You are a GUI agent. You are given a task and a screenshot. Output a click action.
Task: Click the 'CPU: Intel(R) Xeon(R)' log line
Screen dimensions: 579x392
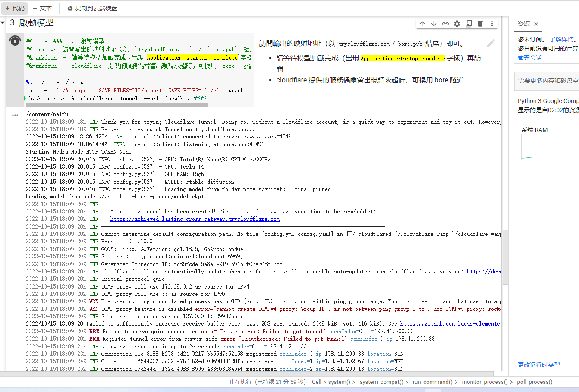(148, 160)
